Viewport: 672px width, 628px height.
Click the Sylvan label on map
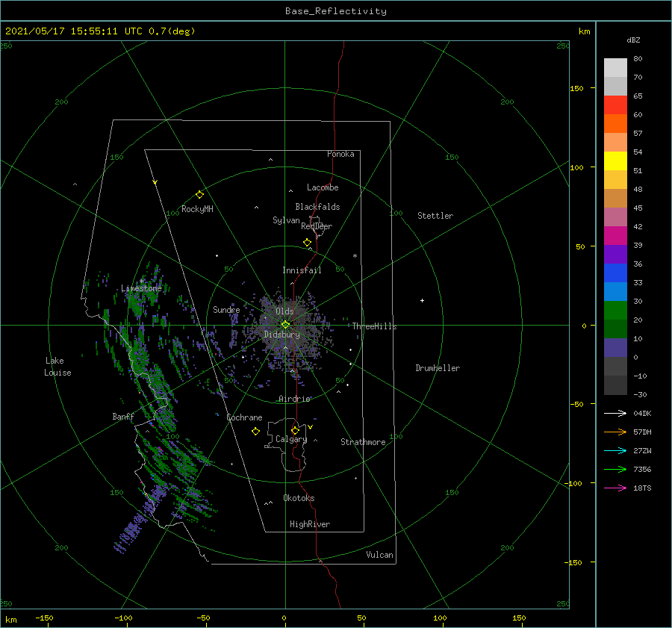coord(286,220)
